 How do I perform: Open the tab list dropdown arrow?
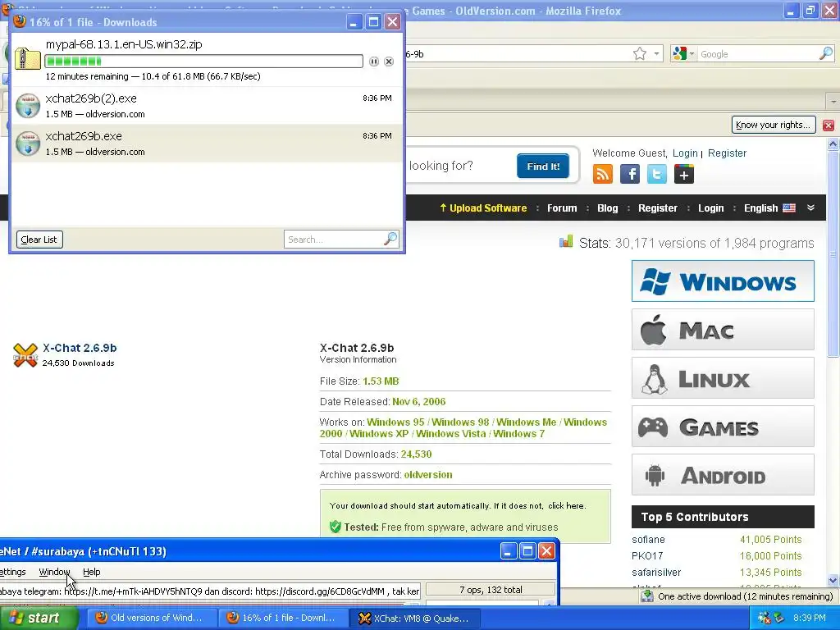(833, 101)
